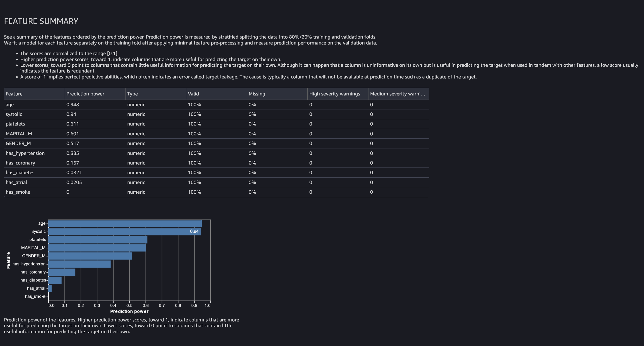Click the MARITAL_M table cell
The width and height of the screenshot is (644, 346).
(19, 134)
